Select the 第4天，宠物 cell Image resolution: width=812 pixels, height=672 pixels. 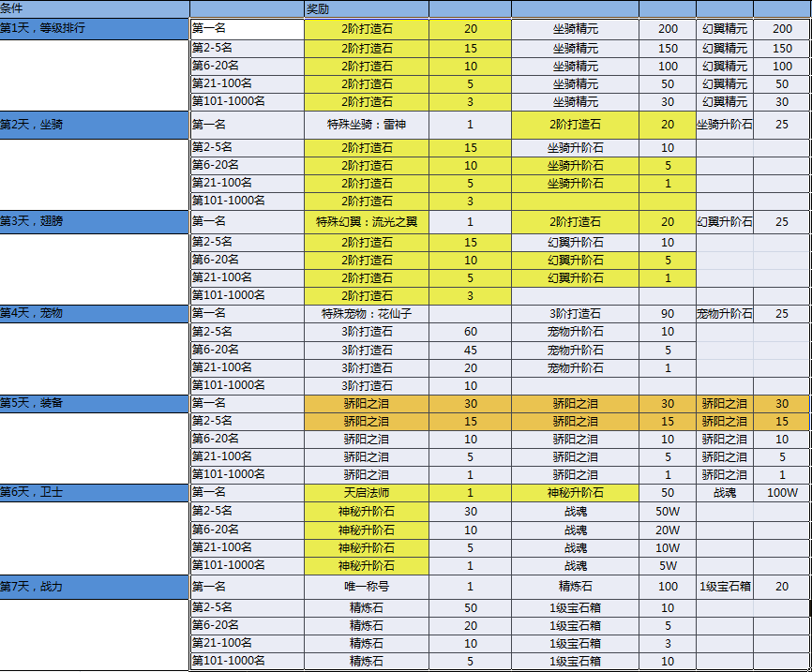pyautogui.click(x=94, y=313)
